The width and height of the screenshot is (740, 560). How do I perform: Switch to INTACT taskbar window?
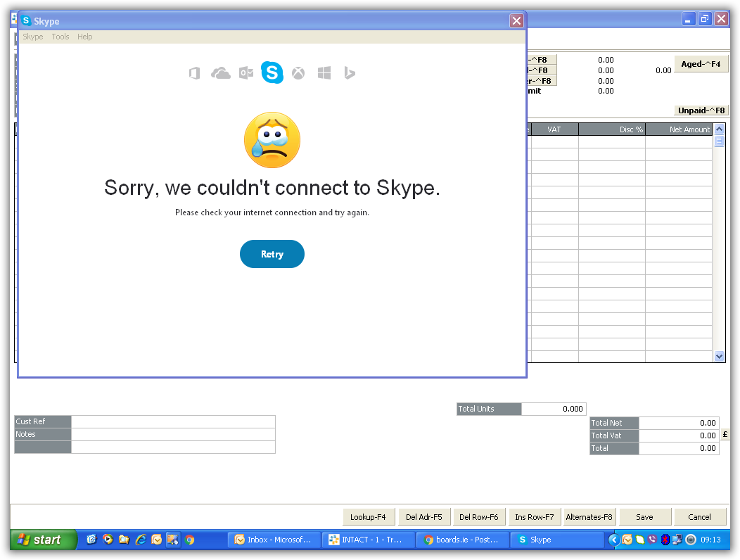(x=368, y=539)
